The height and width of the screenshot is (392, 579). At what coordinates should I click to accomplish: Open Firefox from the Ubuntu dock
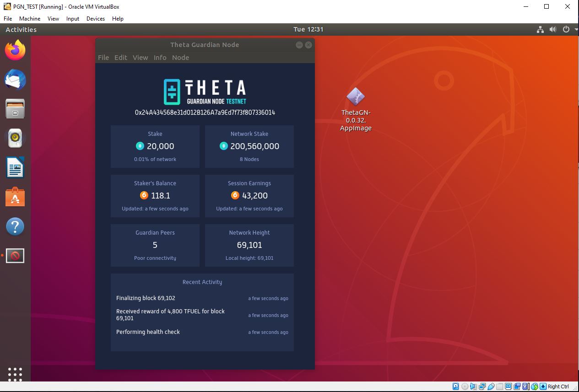point(15,50)
